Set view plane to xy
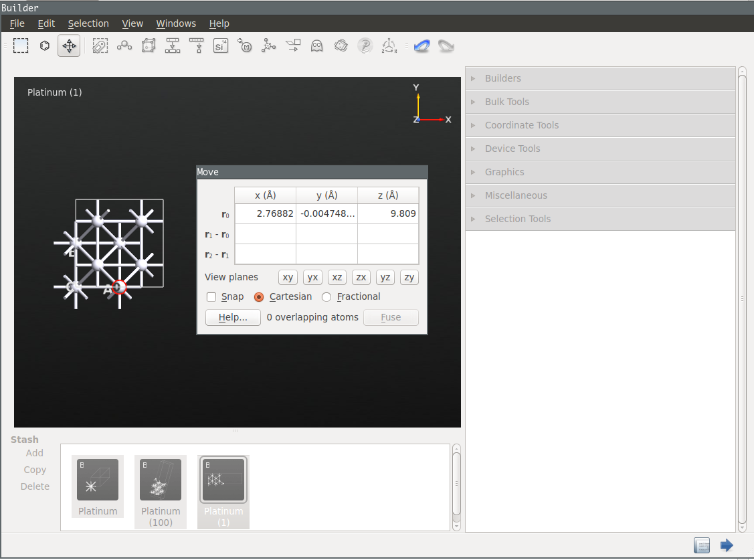 (x=288, y=278)
